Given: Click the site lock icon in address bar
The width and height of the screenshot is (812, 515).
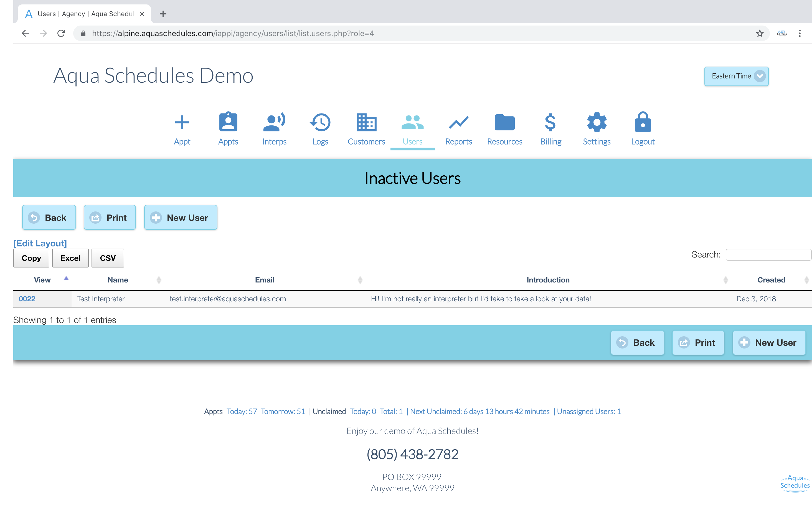Looking at the screenshot, I should click(83, 33).
